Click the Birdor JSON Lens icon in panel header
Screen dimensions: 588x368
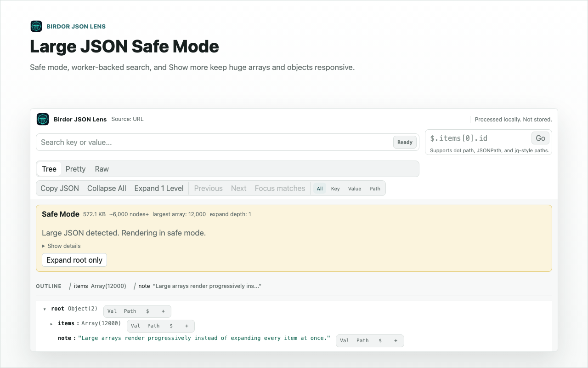(43, 119)
